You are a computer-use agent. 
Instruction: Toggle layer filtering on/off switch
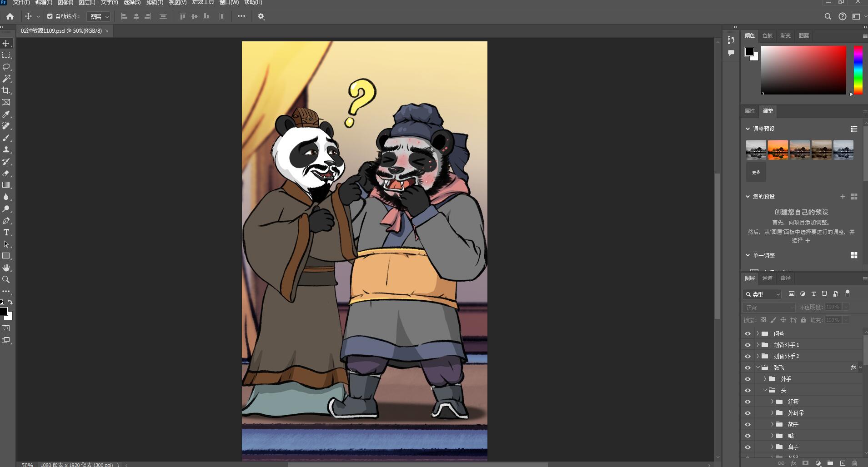847,293
